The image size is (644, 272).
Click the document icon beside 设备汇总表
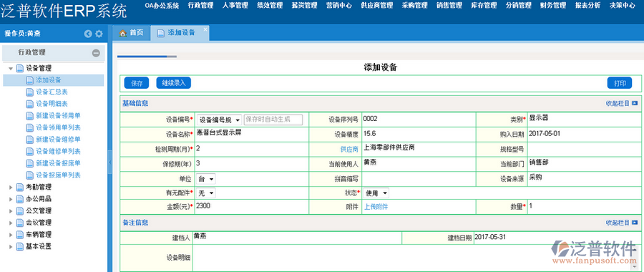click(x=29, y=92)
